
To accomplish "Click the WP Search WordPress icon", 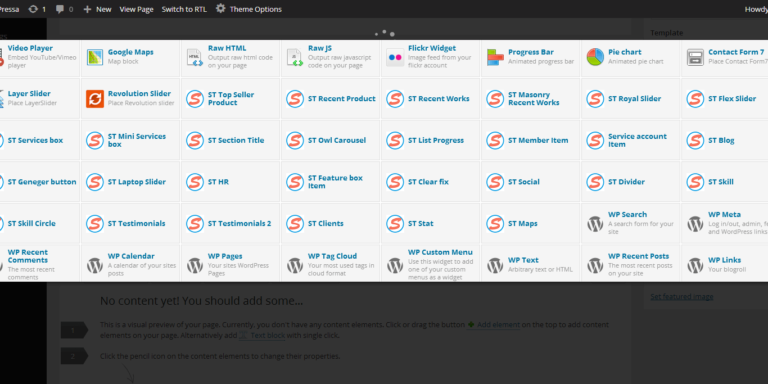I will [595, 224].
